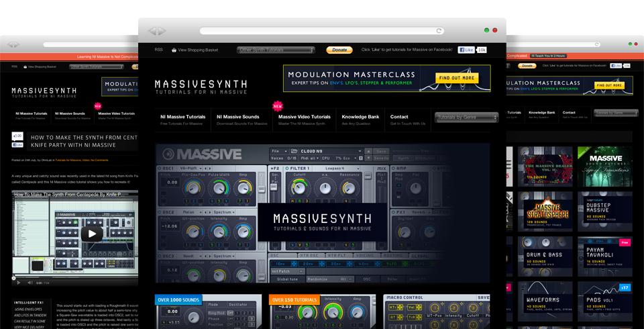This screenshot has width=644, height=329.
Task: Click the RSS link
Action: click(158, 50)
